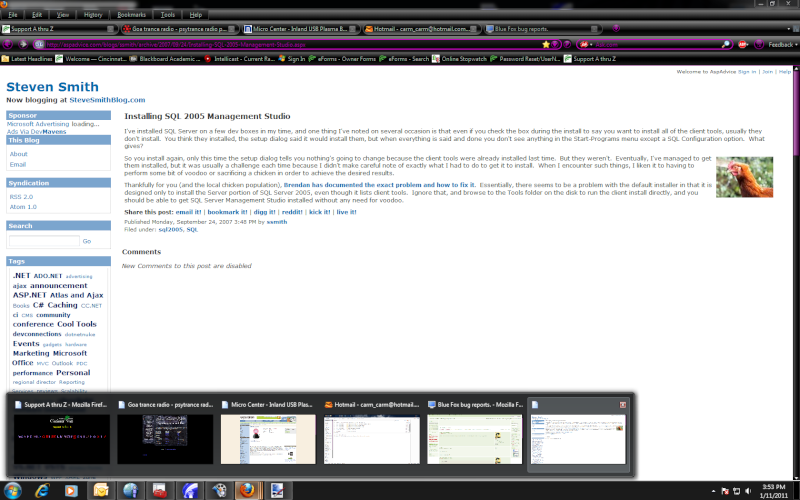Close the Blue Fox bug reports tab
Image resolution: width=800 pixels, height=500 pixels.
(x=594, y=29)
